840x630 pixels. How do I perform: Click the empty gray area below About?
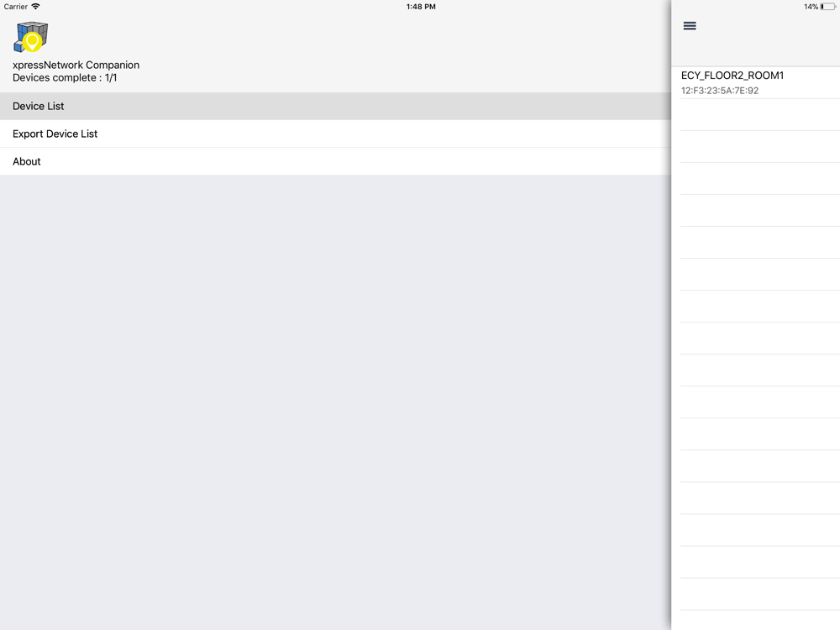(x=335, y=402)
